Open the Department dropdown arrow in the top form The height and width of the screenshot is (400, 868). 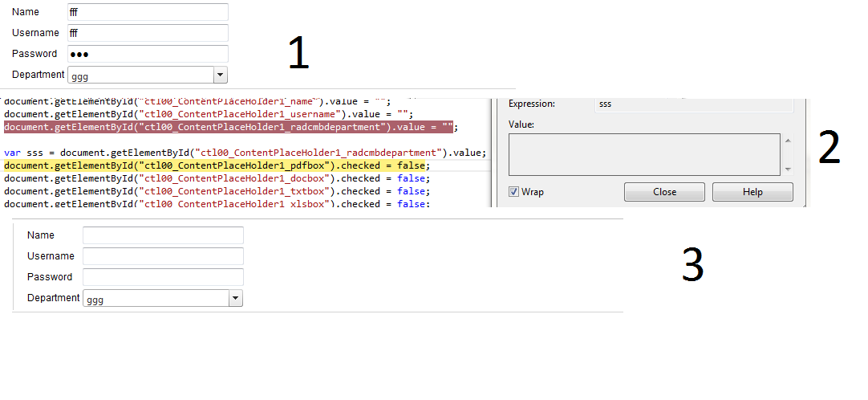tap(221, 75)
